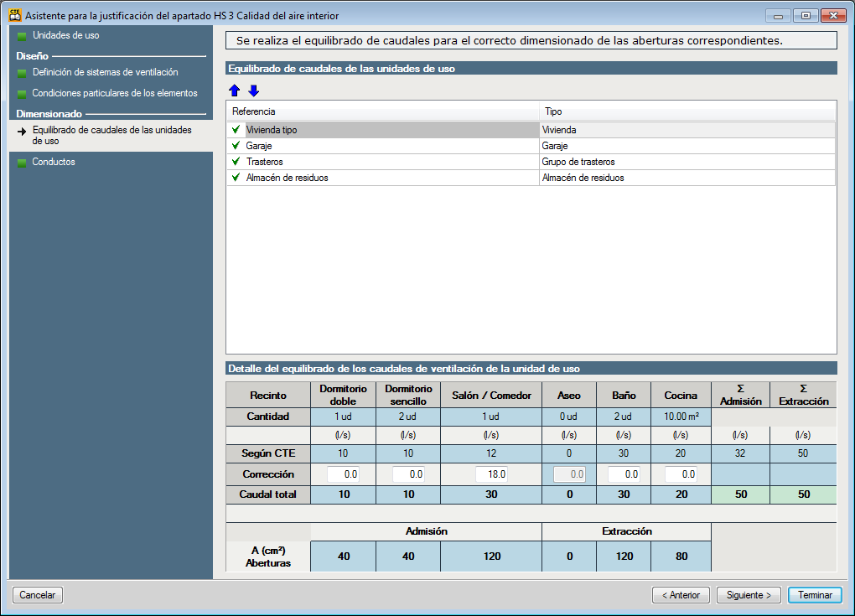Open Condiciones particulares de los elementos
The width and height of the screenshot is (855, 616).
(x=115, y=94)
